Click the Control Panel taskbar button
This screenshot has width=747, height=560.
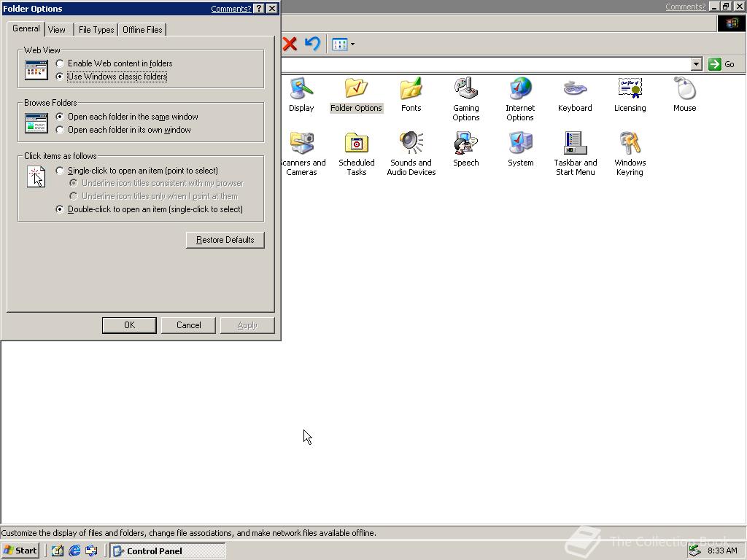pos(168,551)
